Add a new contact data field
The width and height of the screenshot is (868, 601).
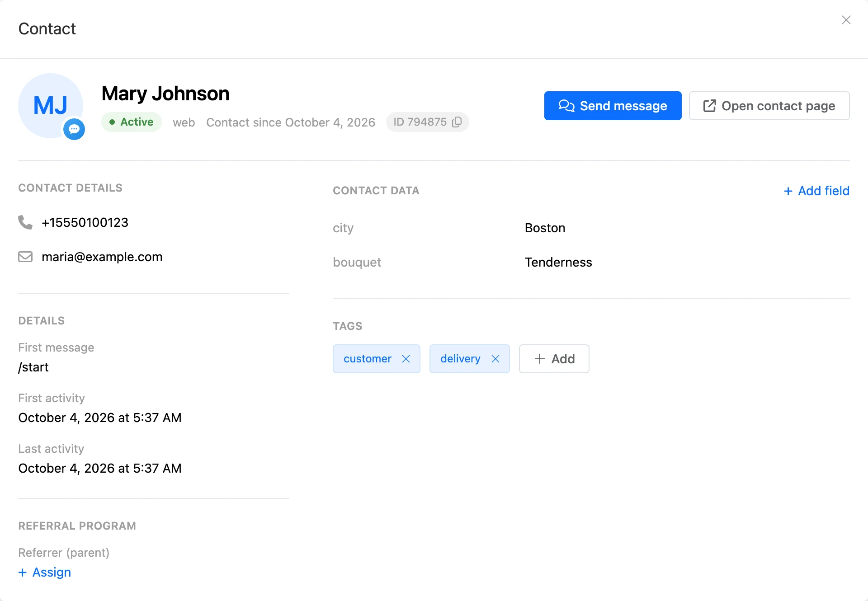[x=816, y=191]
